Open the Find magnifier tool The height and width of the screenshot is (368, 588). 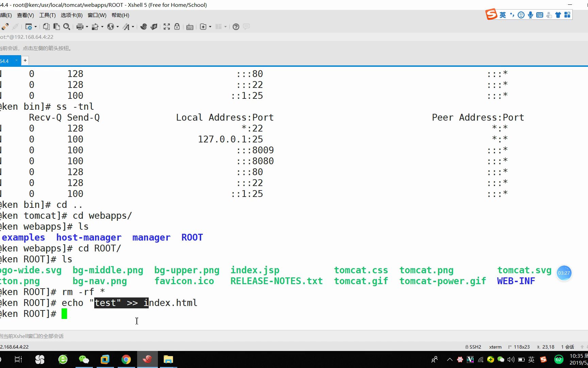tap(67, 27)
